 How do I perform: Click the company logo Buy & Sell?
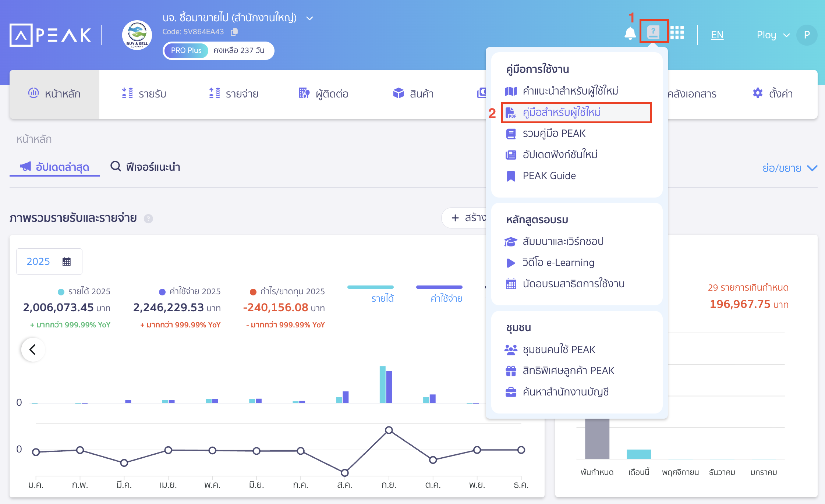[x=137, y=35]
